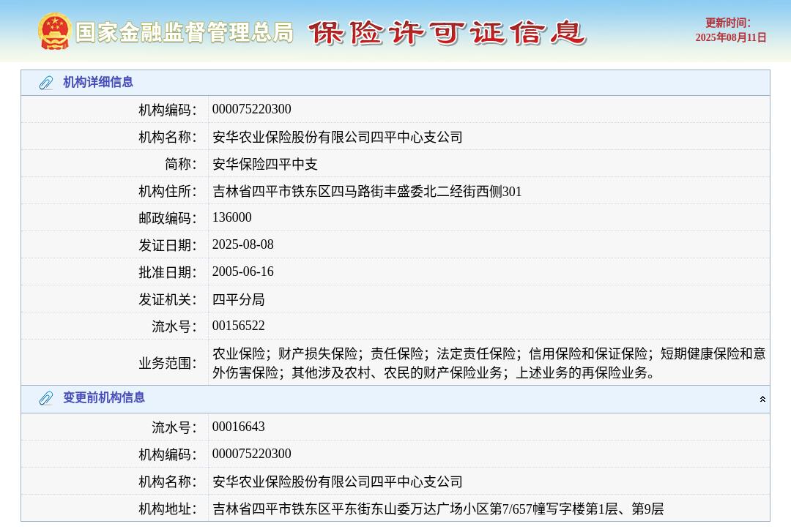Click institution name value in 变更前机构信息 section

point(337,482)
